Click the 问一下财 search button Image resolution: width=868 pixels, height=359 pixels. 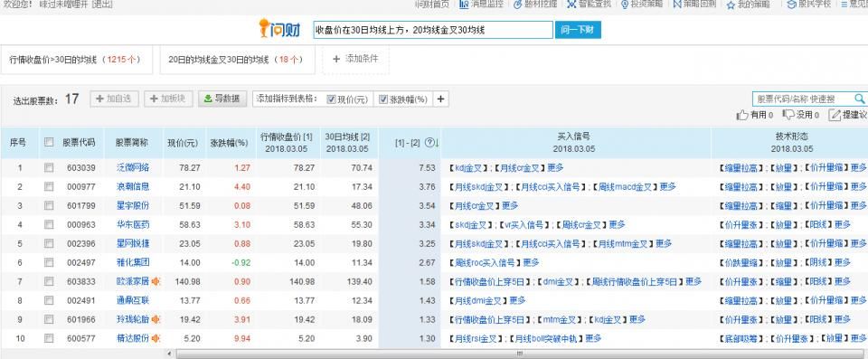(x=578, y=30)
